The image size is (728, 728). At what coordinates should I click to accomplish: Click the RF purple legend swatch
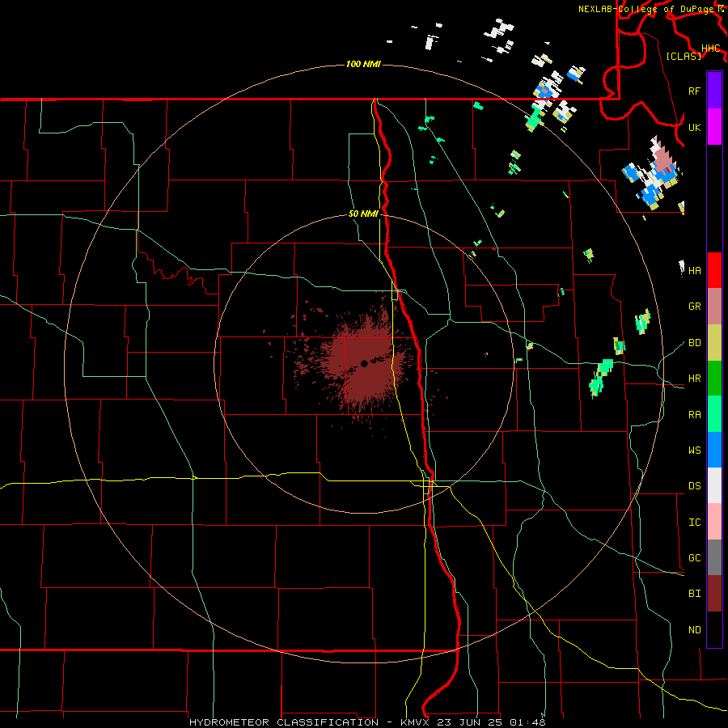pyautogui.click(x=714, y=91)
